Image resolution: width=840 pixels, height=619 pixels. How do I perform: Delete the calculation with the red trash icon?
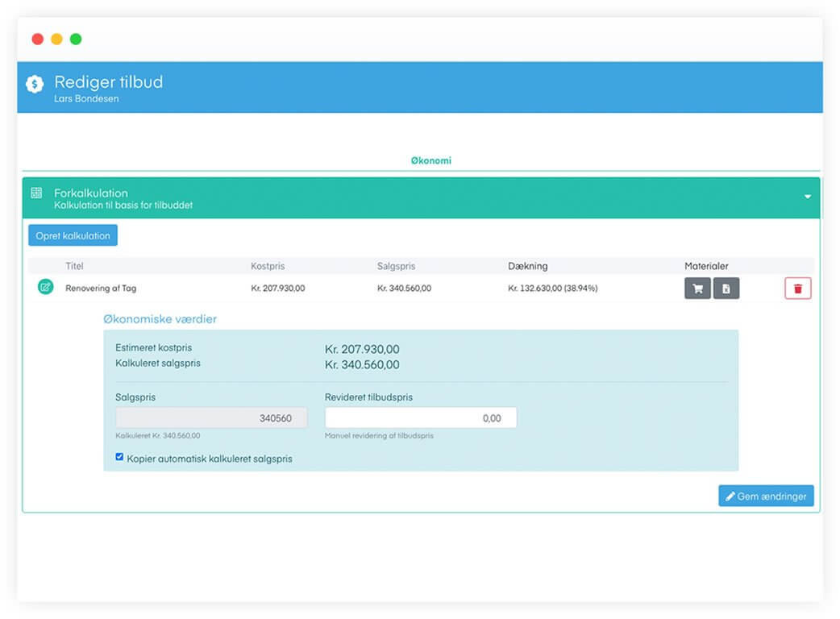point(797,289)
